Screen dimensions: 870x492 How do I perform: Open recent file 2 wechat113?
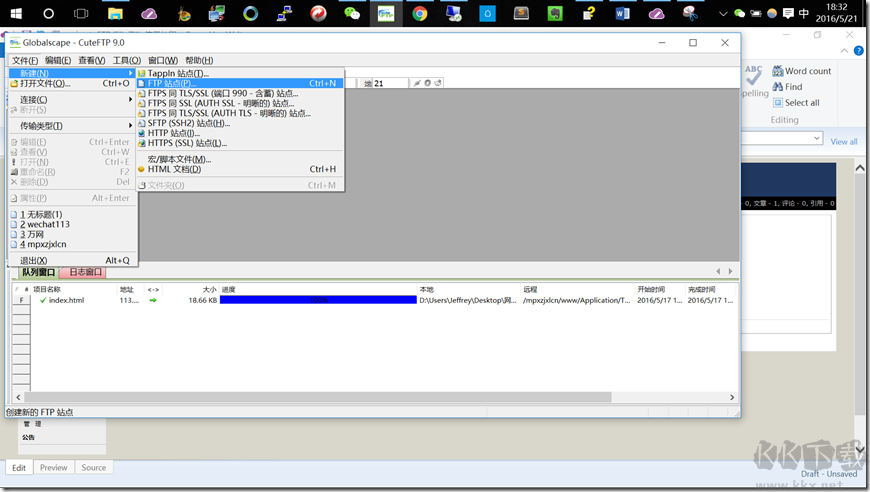point(72,224)
